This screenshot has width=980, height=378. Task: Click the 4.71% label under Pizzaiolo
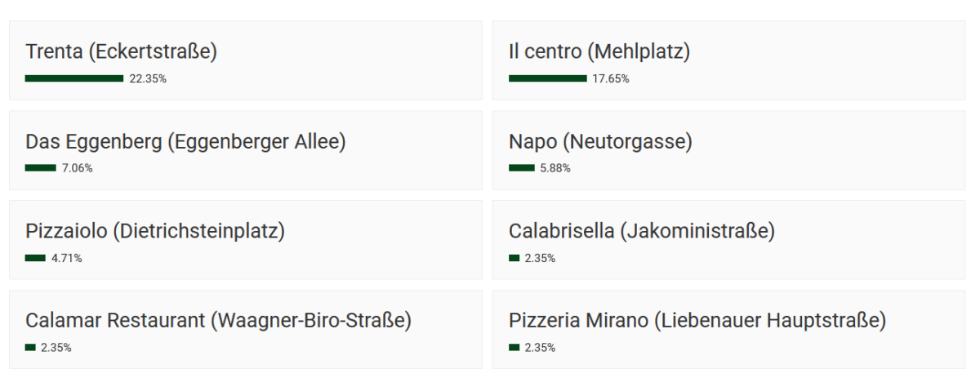pos(67,259)
